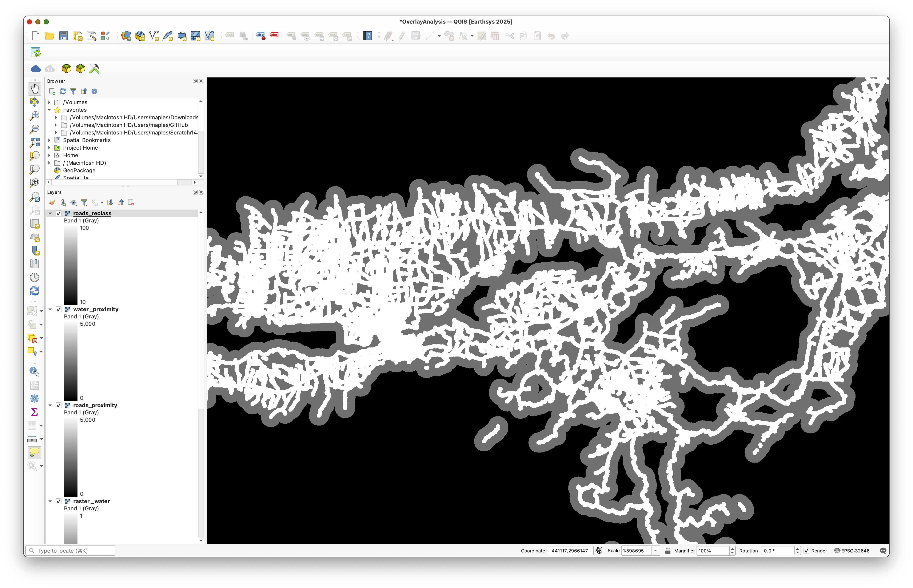Select the Zoom In magnifier tool
This screenshot has width=913, height=588.
pyautogui.click(x=34, y=115)
